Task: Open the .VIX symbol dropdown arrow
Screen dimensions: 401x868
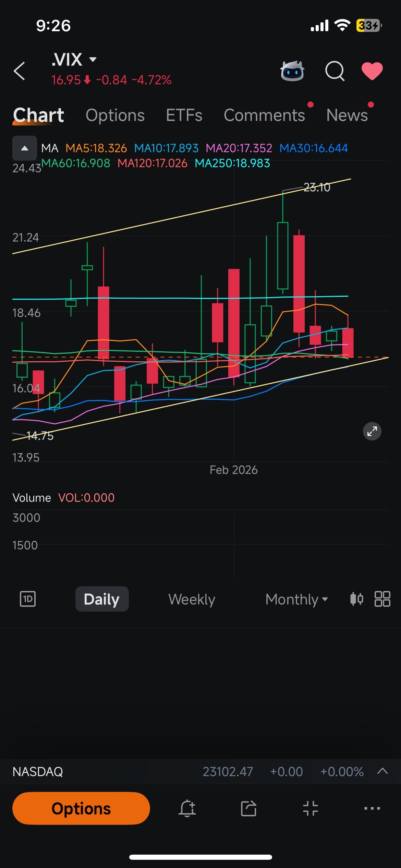Action: [x=93, y=60]
